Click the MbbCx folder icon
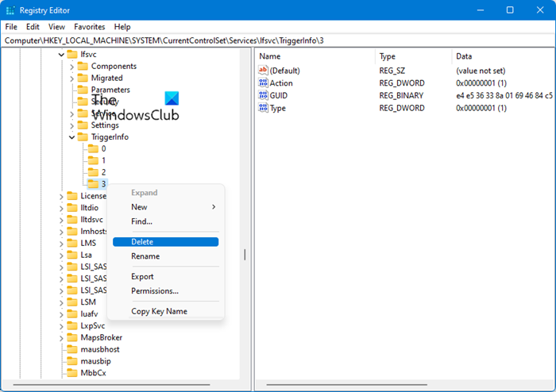Viewport: 556px width, 392px height. [72, 373]
